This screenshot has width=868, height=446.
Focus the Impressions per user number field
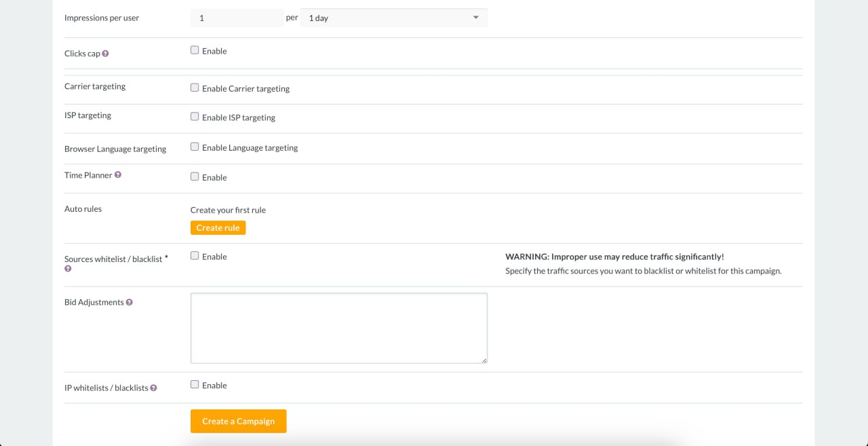click(237, 18)
